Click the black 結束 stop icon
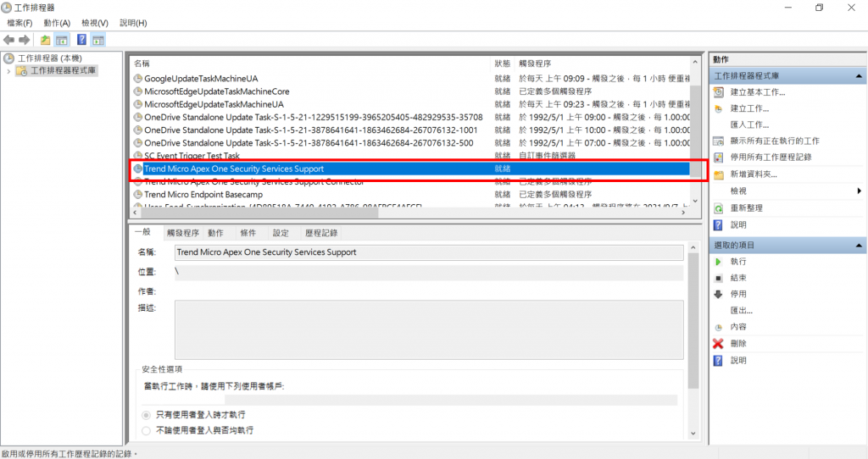This screenshot has width=868, height=459. (719, 278)
